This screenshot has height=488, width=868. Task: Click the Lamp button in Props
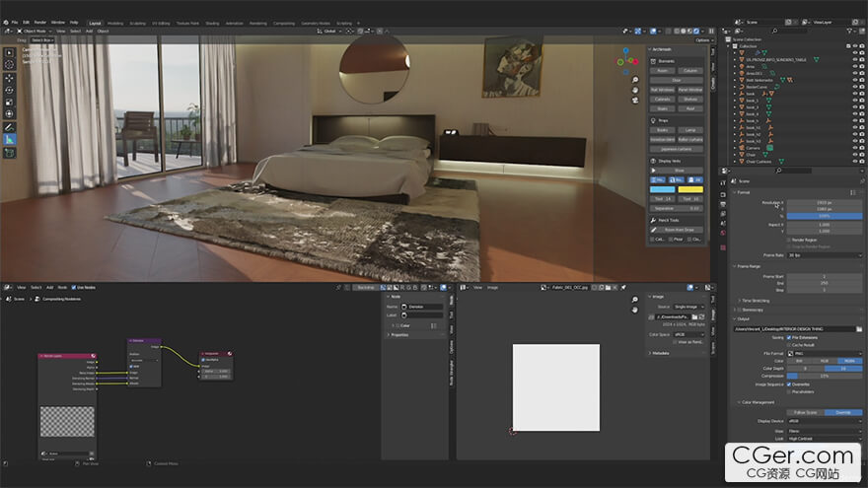690,130
